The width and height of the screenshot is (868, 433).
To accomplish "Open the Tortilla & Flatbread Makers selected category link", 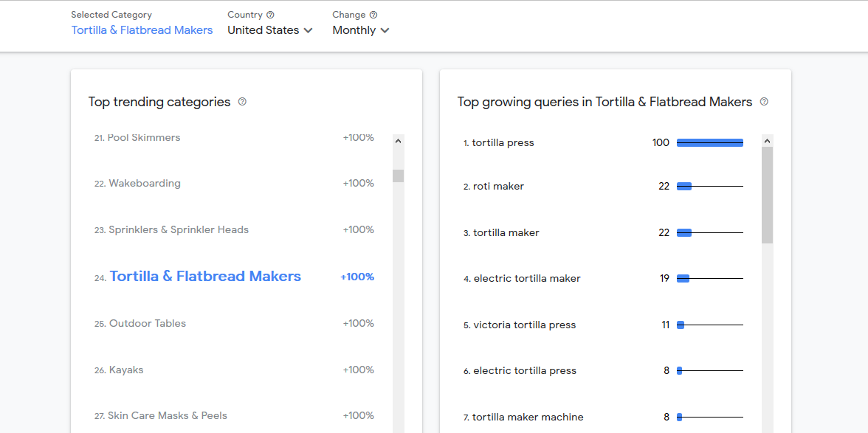I will 142,30.
